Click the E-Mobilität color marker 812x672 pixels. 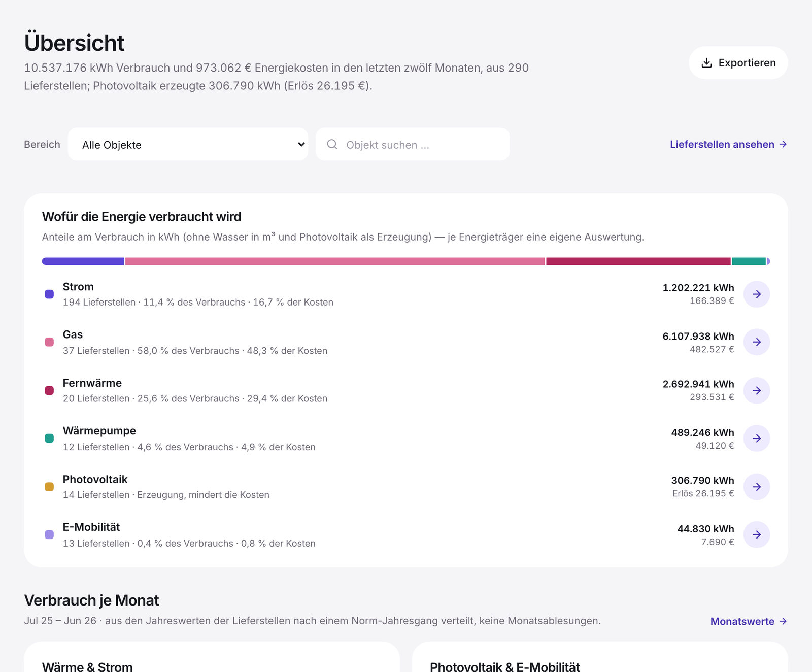(x=49, y=534)
